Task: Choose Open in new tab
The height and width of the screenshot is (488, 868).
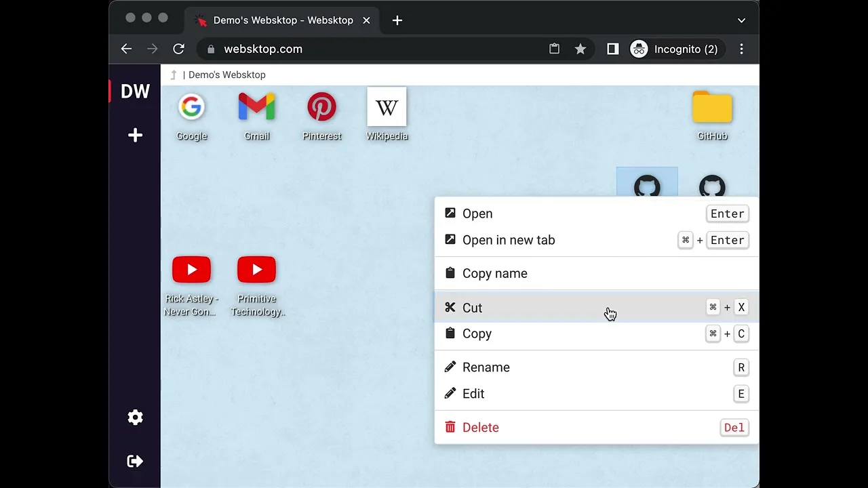Action: [x=597, y=240]
